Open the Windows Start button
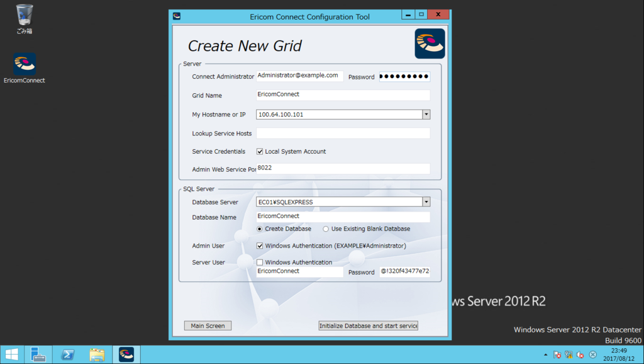The height and width of the screenshot is (364, 644). [x=11, y=355]
